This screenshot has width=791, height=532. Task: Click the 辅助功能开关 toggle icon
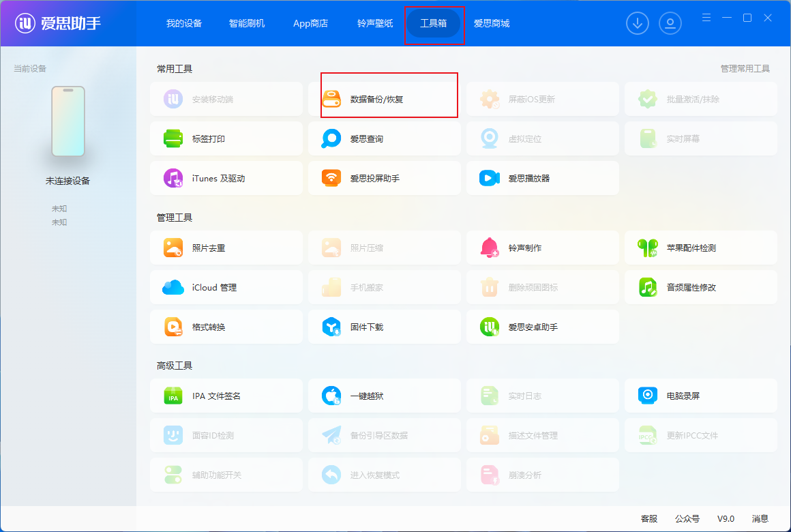(x=173, y=475)
